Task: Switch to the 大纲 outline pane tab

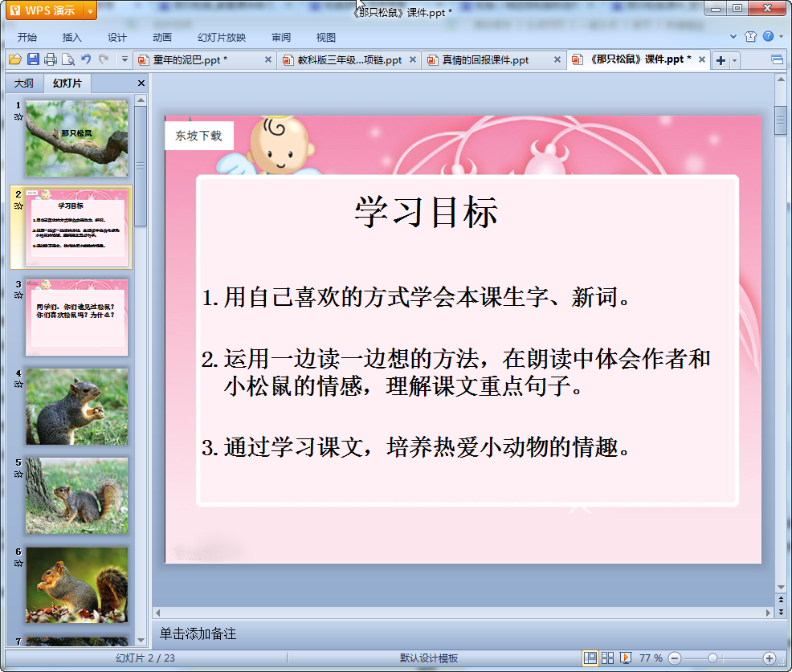Action: 24,83
